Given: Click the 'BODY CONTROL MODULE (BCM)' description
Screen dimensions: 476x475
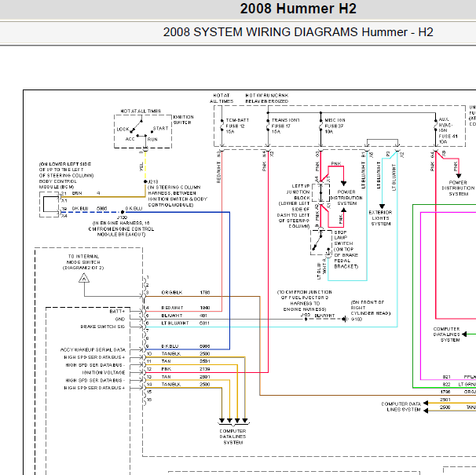Looking at the screenshot, I should point(57,184).
